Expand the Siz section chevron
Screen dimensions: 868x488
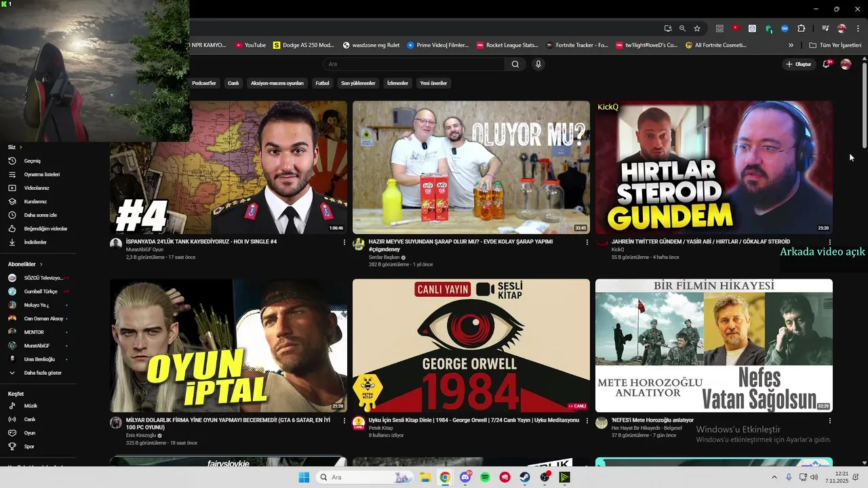click(20, 147)
